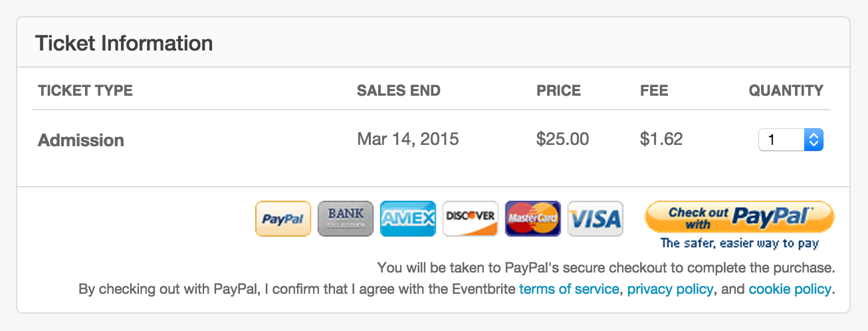Click the AMEX card icon
868x331 pixels.
[408, 219]
